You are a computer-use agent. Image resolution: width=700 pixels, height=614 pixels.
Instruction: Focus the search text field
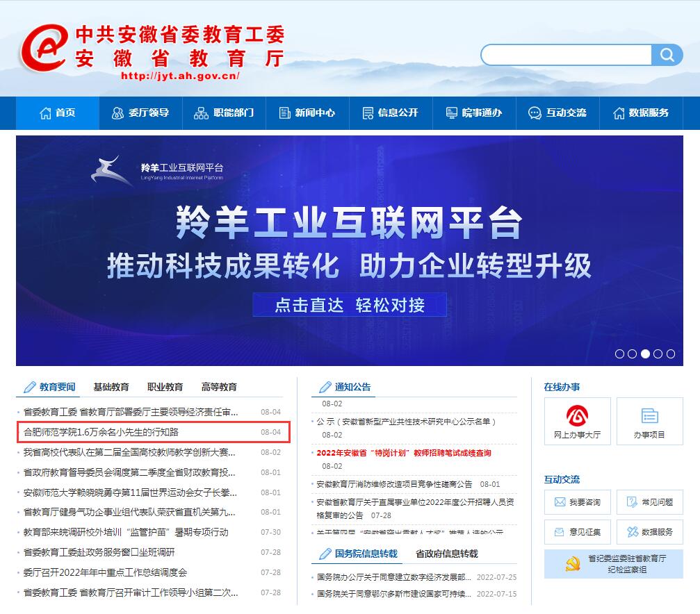(566, 55)
